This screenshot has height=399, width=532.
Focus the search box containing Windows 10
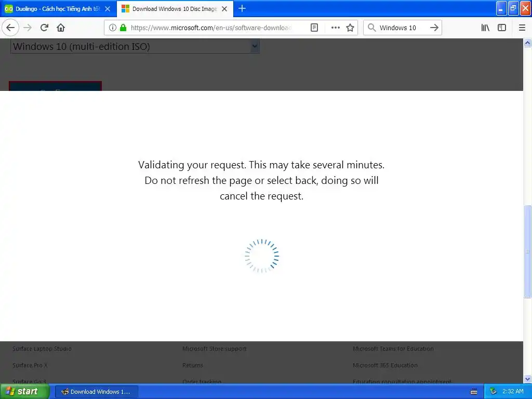[397, 28]
